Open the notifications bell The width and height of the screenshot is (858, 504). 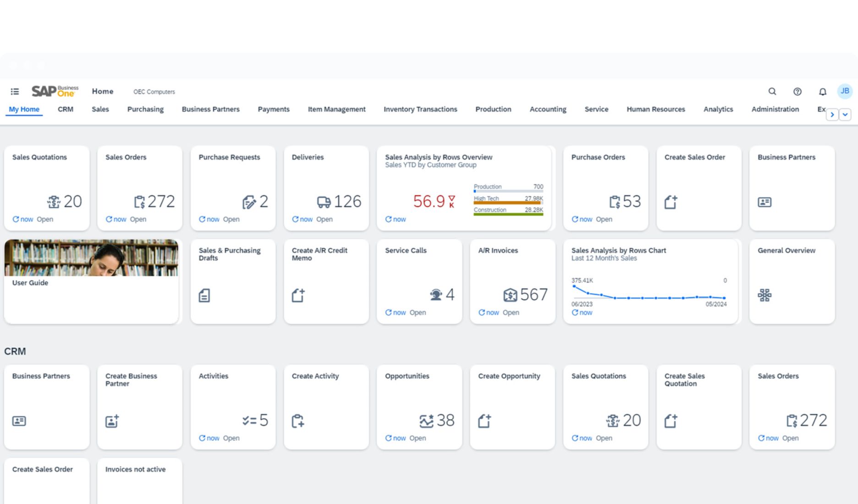point(823,92)
